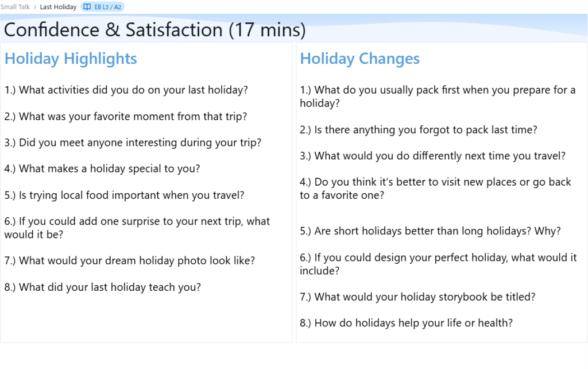Click 'What did your last holiday teach you?'

102,287
